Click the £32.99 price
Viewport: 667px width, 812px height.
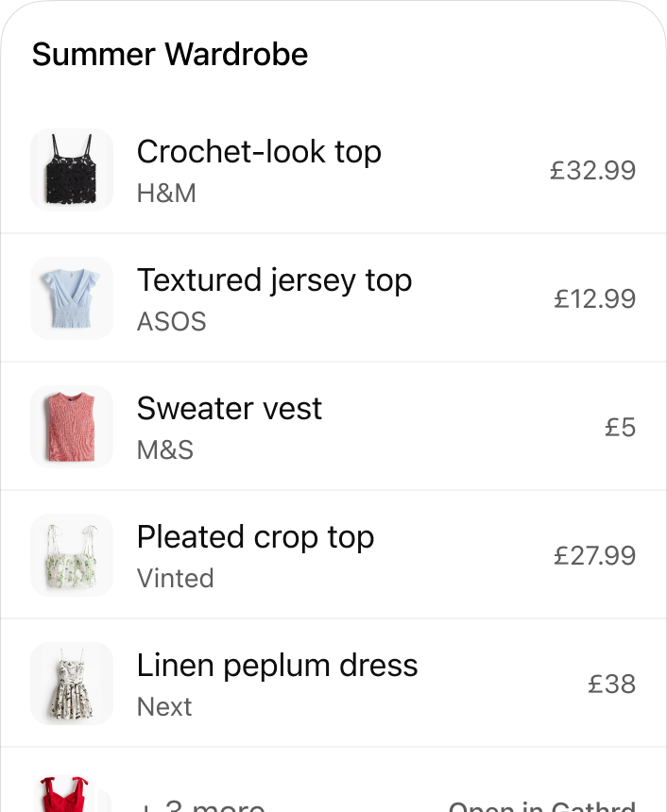[593, 171]
